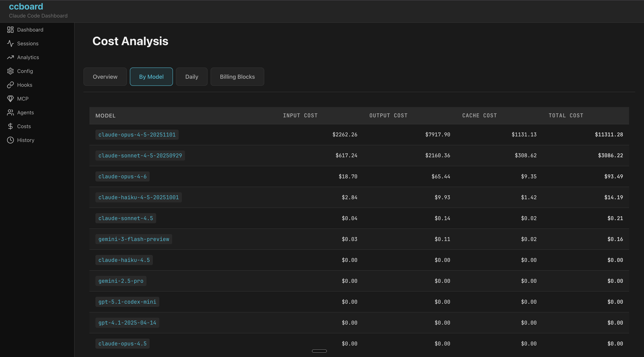Click the Input Cost column header
This screenshot has width=644, height=357.
(x=300, y=116)
